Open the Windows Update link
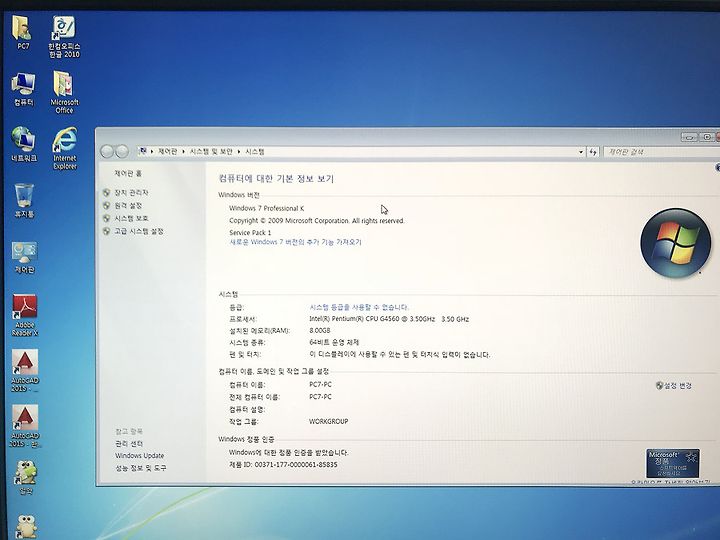 click(140, 456)
